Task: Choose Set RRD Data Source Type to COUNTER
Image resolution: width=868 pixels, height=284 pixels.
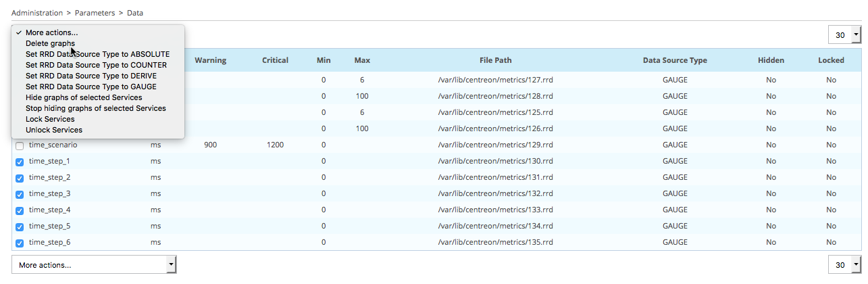Action: (x=96, y=65)
